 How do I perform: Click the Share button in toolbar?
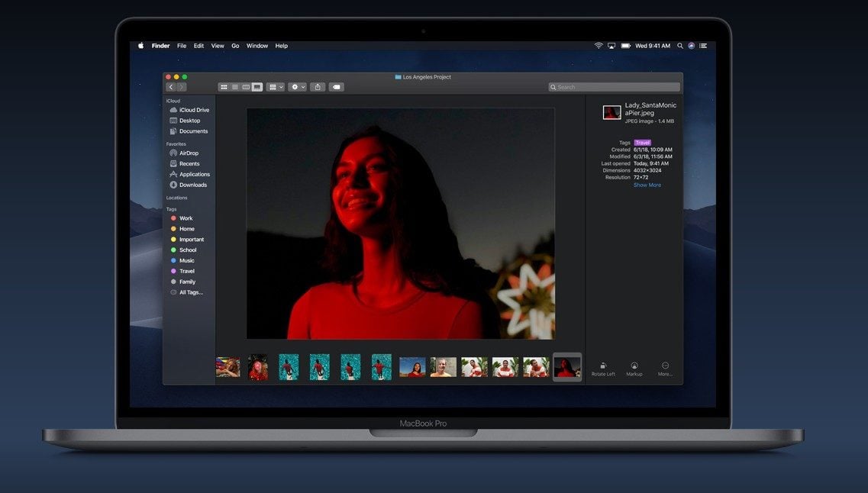[318, 87]
